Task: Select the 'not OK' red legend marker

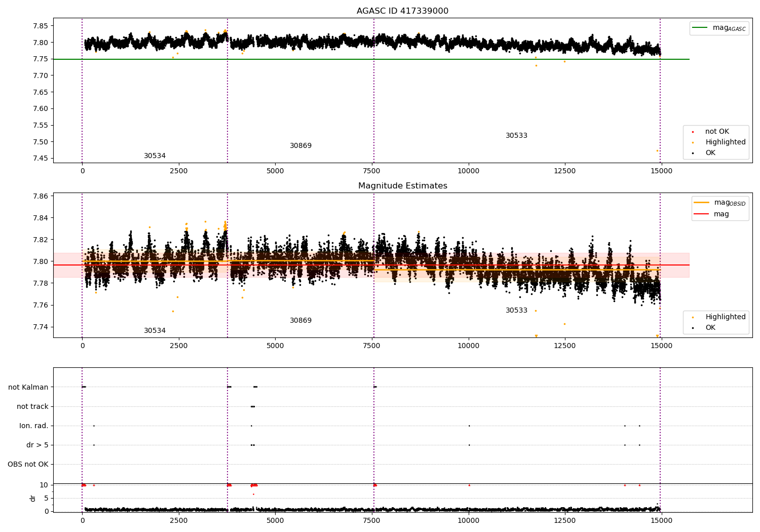Action: pos(693,132)
